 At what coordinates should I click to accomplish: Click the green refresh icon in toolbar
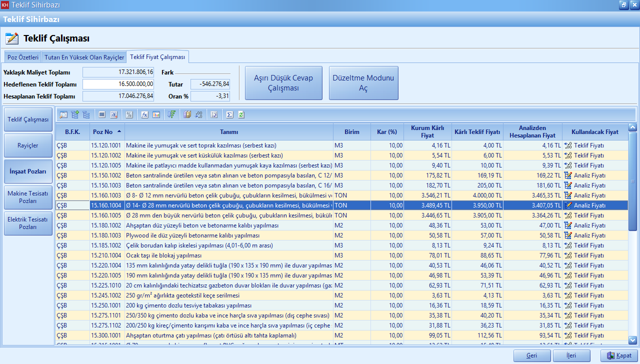click(241, 114)
